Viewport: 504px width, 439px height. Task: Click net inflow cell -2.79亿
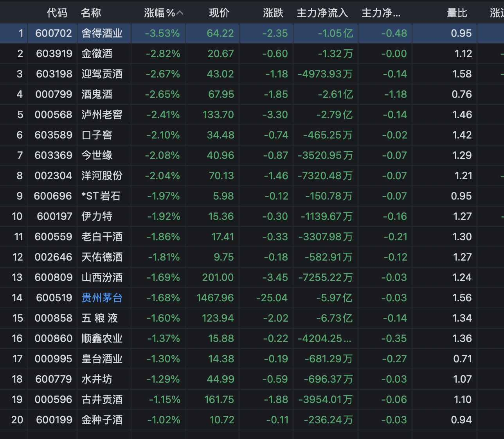335,115
